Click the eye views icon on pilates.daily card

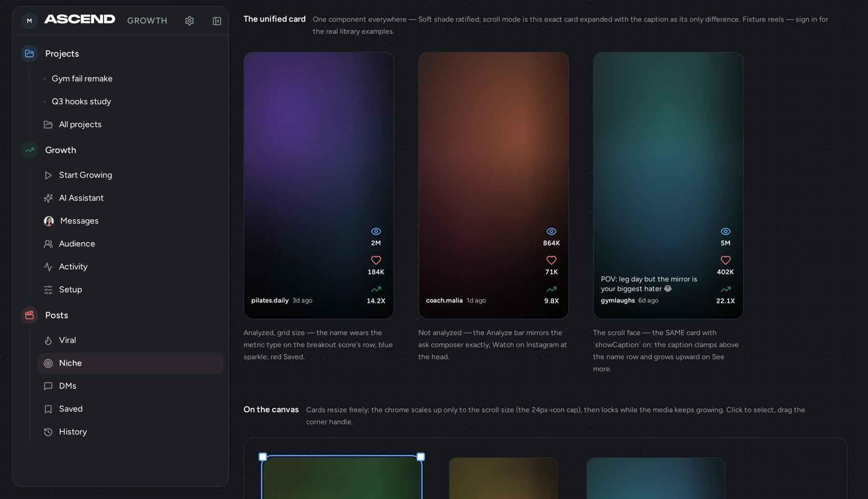pos(376,231)
